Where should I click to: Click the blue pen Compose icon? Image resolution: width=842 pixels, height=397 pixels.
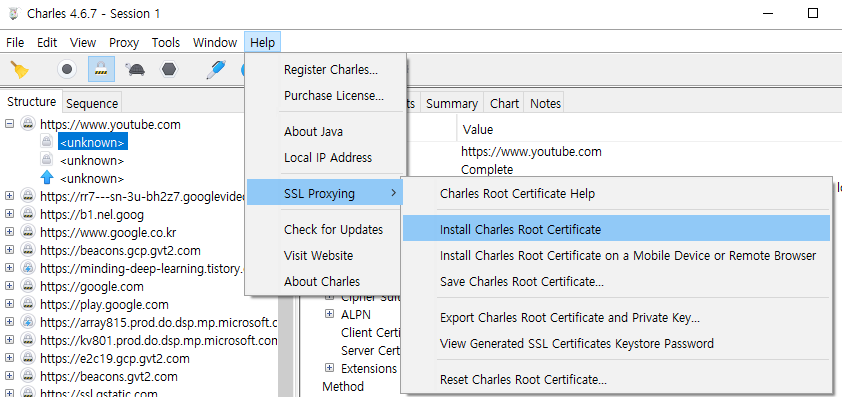(x=215, y=69)
